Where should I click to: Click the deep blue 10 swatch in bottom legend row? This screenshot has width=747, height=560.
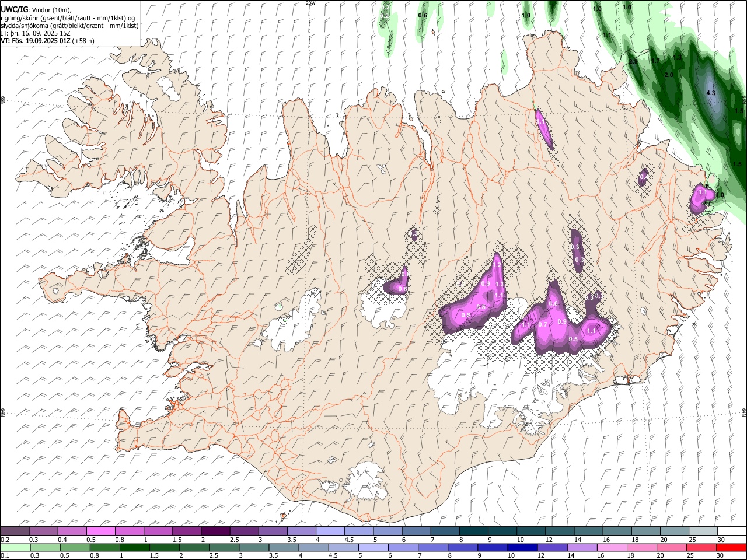[x=522, y=547]
